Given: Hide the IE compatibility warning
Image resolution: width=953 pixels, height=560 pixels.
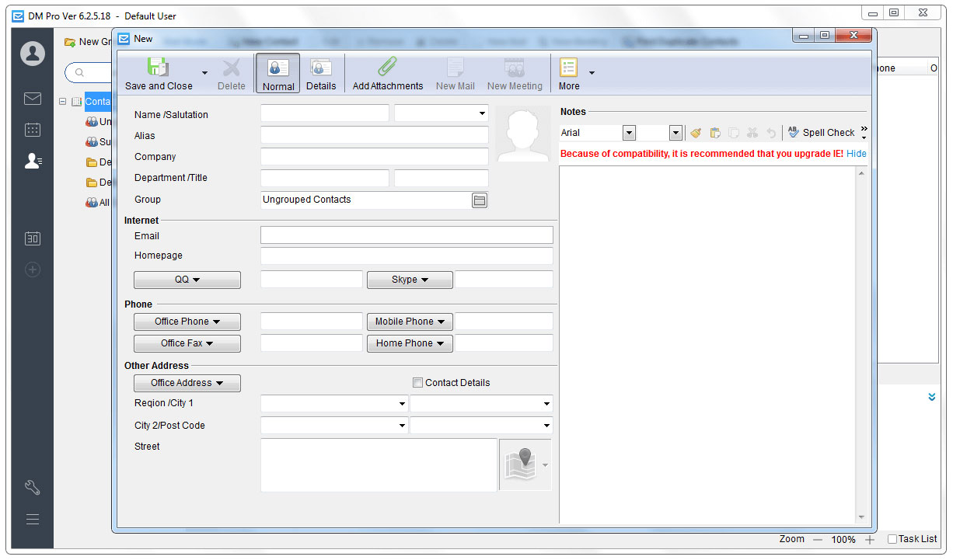Looking at the screenshot, I should pos(857,154).
